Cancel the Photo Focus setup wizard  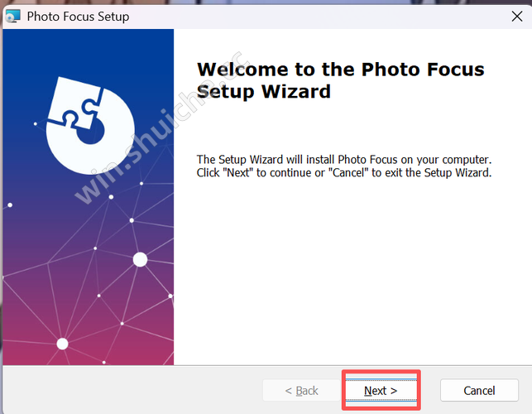click(479, 390)
